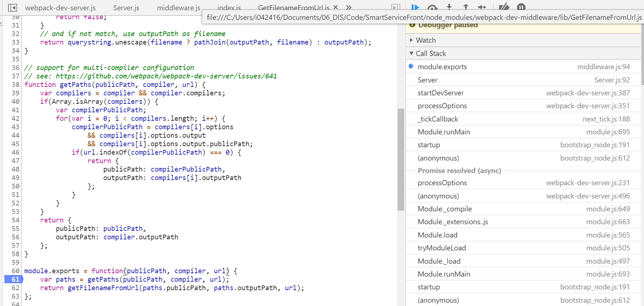This screenshot has height=306, width=644.
Task: Set breakpoint on line 38
Action: [15, 85]
